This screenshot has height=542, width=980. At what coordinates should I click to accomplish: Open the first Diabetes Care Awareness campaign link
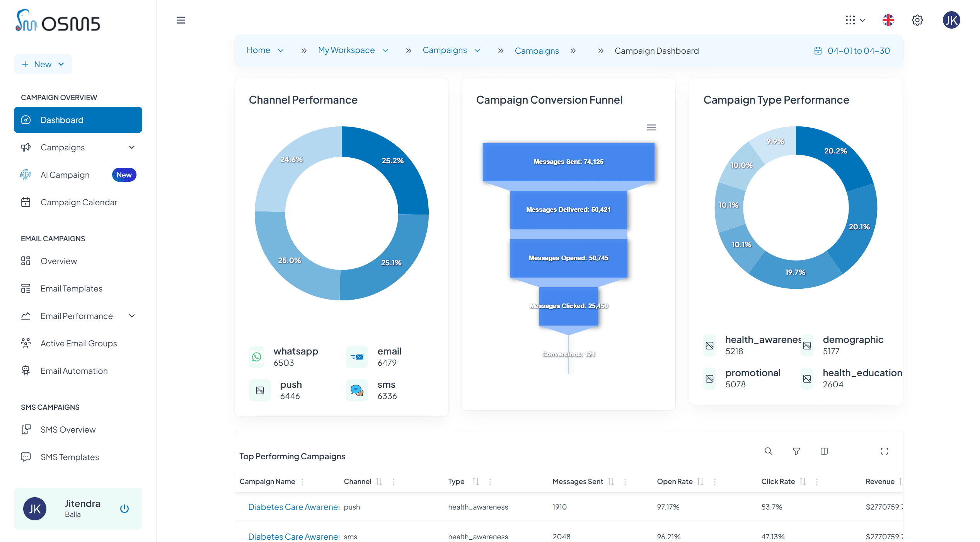tap(293, 507)
